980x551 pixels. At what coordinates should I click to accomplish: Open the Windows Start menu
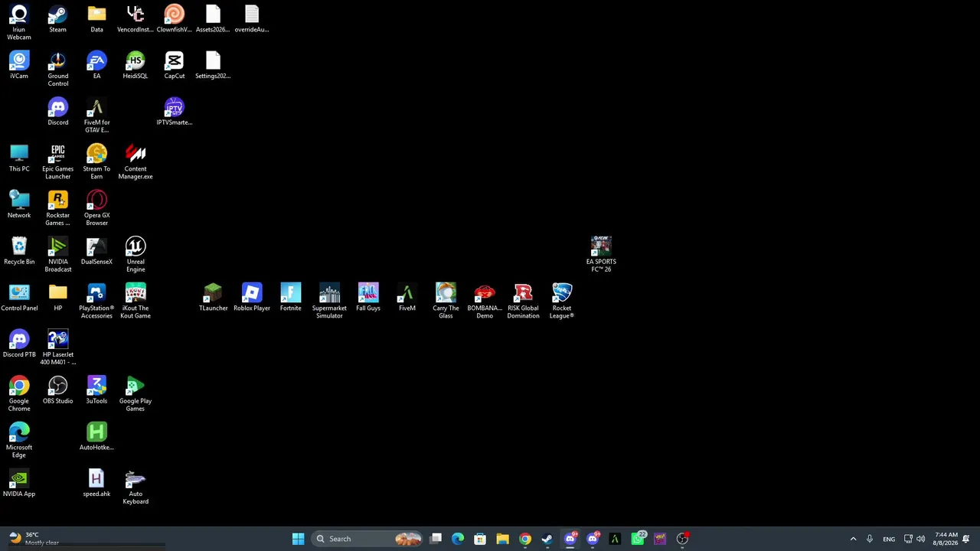coord(298,539)
